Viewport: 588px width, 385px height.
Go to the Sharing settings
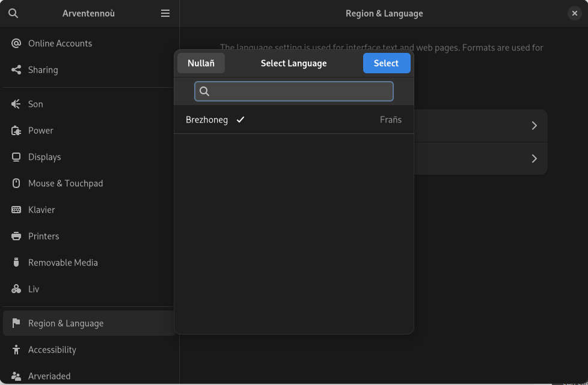88,70
